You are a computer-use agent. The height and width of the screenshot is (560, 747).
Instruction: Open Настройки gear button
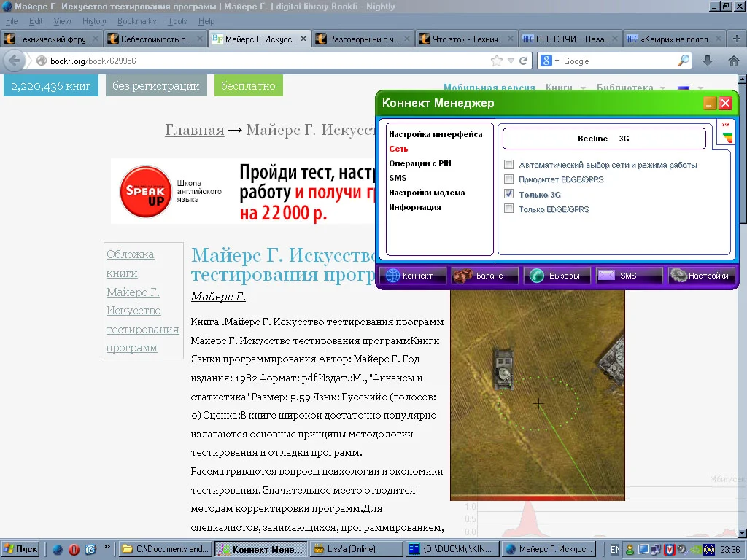pyautogui.click(x=700, y=276)
